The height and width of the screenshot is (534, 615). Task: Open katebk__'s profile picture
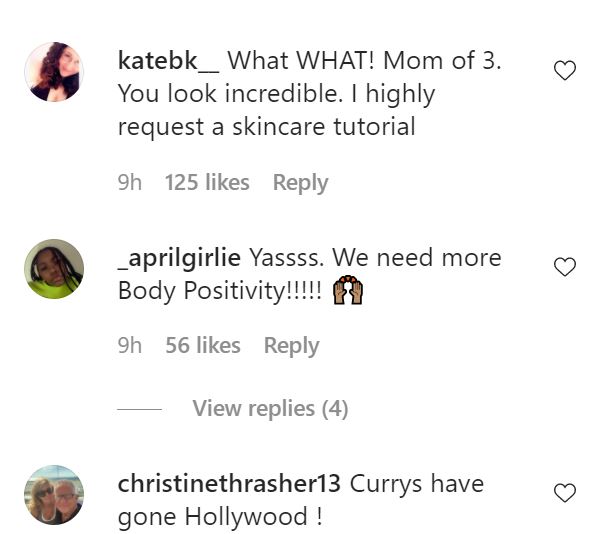(x=53, y=72)
